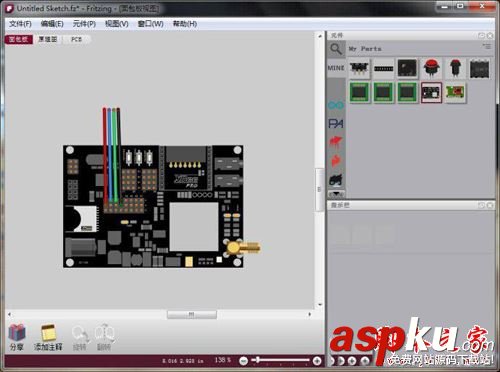This screenshot has width=500, height=372.
Task: Select the blue wire on the canvas
Action: tap(110, 153)
